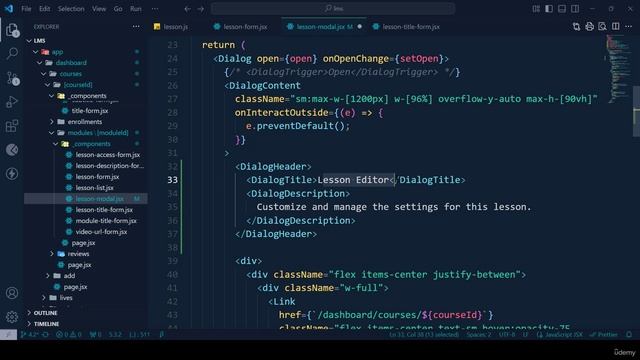Expand the enrollments folder
The image size is (640, 360).
click(52, 122)
